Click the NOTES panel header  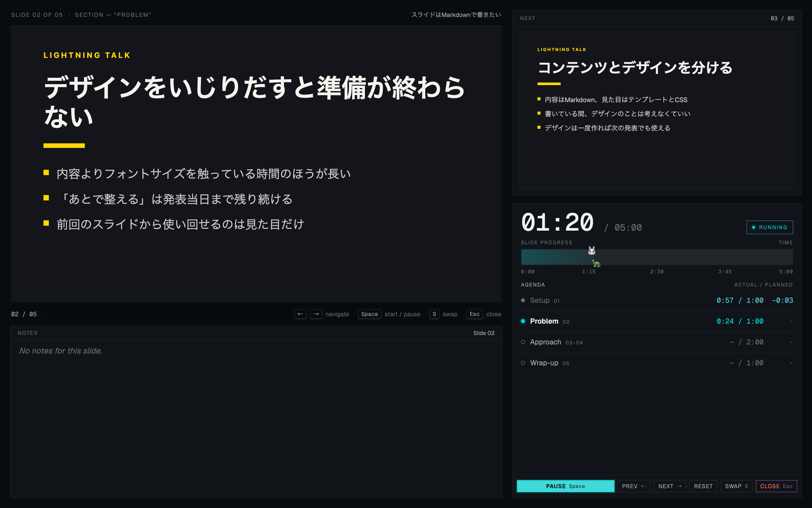(x=256, y=333)
